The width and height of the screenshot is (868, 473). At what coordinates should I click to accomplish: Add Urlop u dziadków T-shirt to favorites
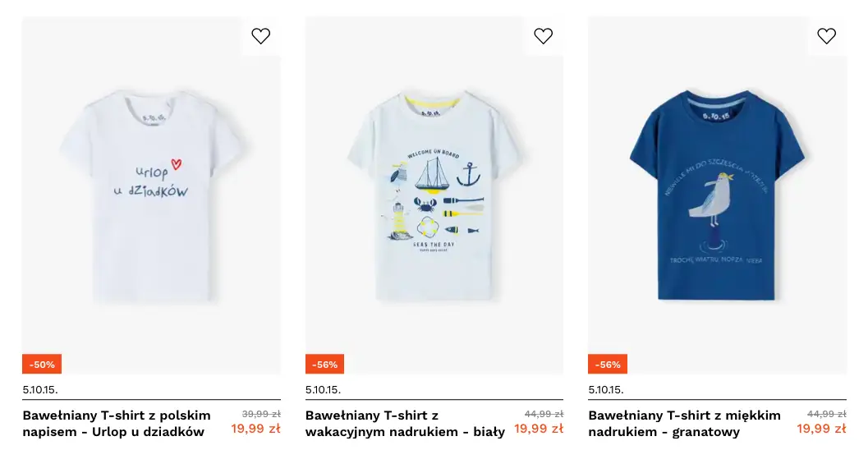pos(260,36)
